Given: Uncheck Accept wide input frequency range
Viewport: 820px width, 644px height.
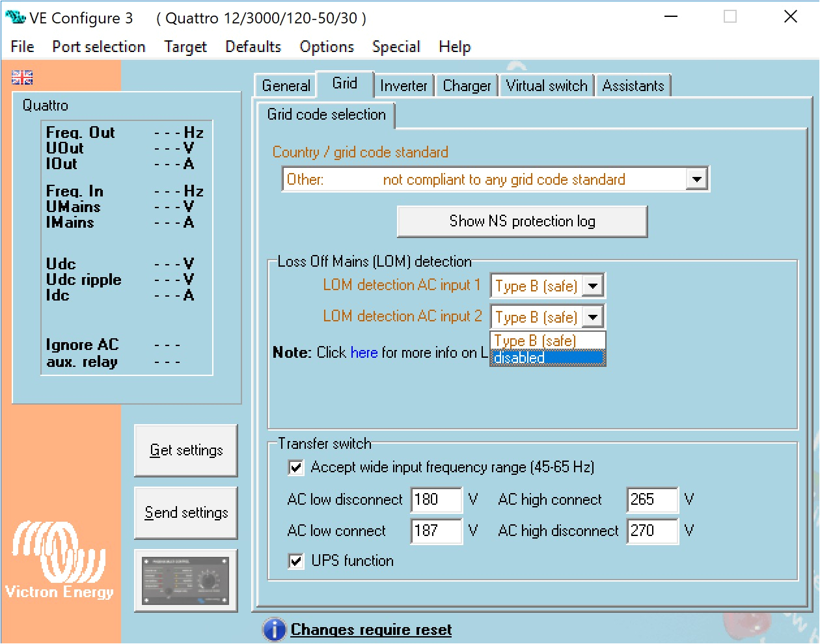Looking at the screenshot, I should click(x=296, y=467).
